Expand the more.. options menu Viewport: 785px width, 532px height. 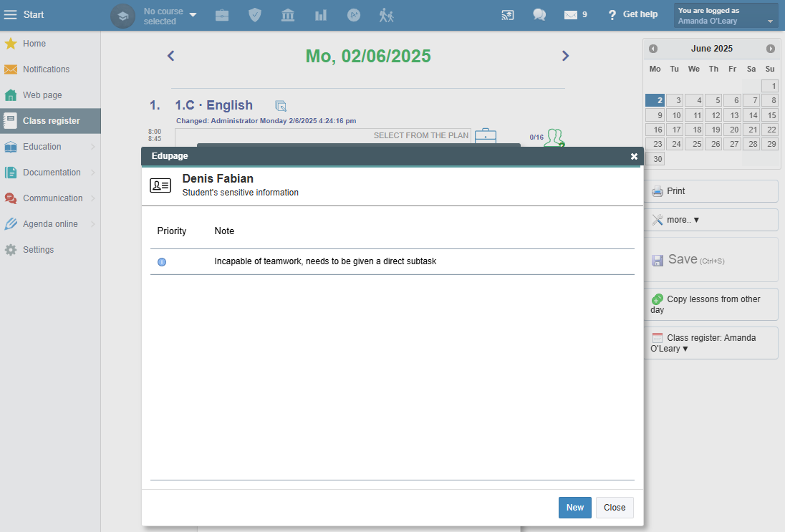click(710, 220)
